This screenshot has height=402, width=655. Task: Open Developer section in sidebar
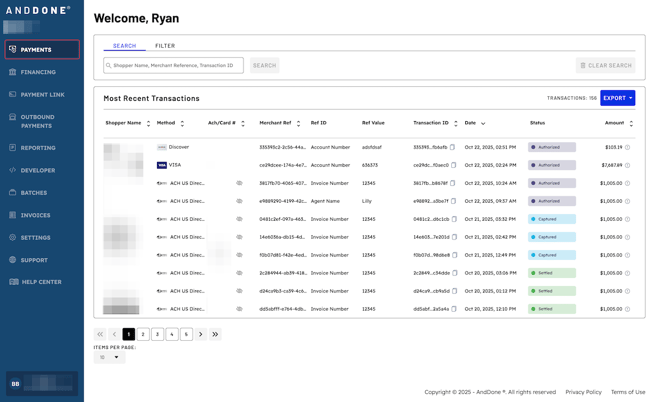[38, 170]
